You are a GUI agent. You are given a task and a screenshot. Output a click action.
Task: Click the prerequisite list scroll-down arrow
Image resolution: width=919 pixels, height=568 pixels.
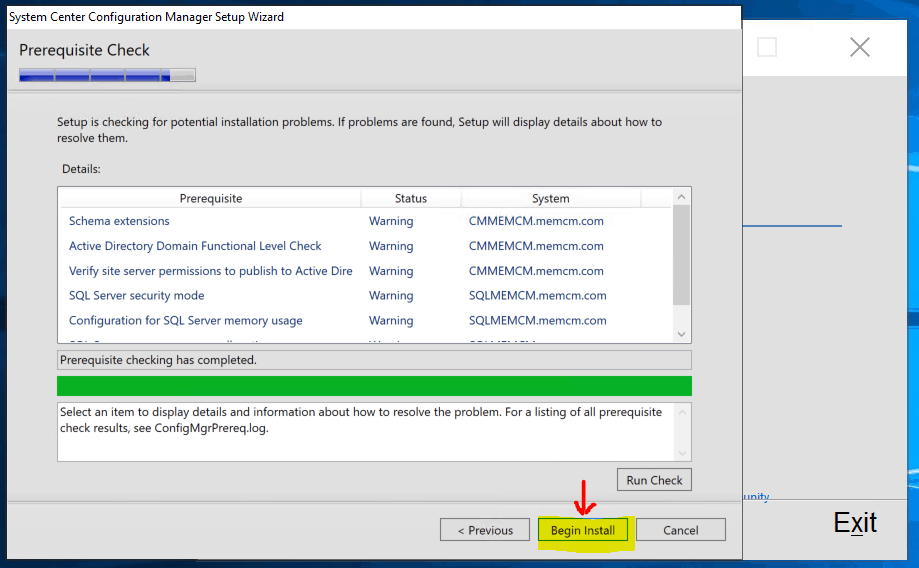click(x=682, y=334)
